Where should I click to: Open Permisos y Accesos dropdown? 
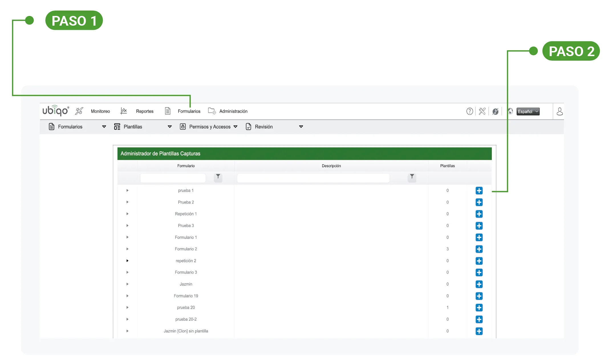(236, 127)
